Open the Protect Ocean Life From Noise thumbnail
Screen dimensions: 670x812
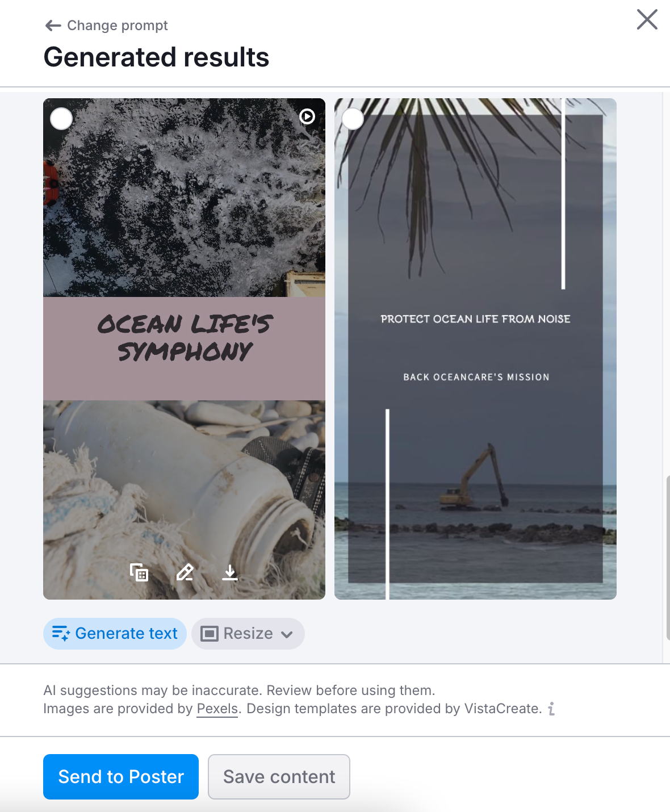click(475, 349)
